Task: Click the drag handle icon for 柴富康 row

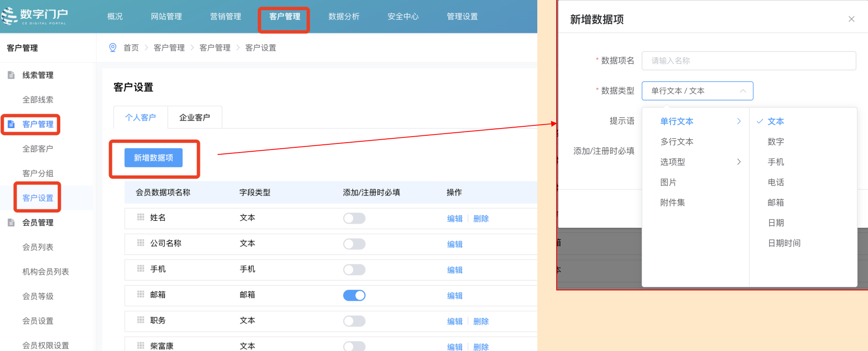Action: [x=140, y=345]
